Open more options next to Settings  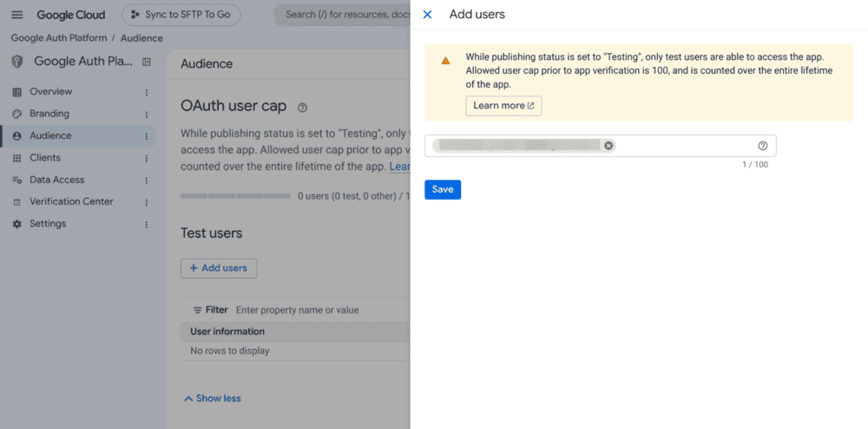(x=147, y=224)
